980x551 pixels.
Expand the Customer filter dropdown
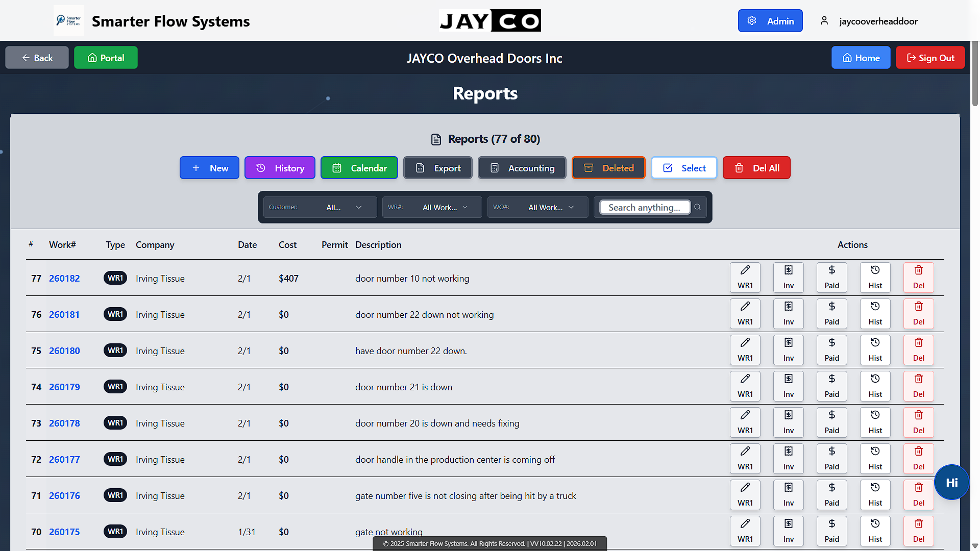[320, 207]
